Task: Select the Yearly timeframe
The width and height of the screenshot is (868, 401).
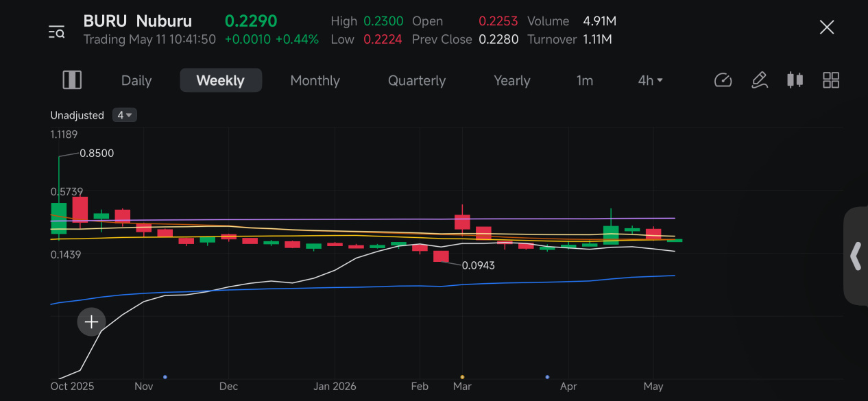Action: coord(512,80)
